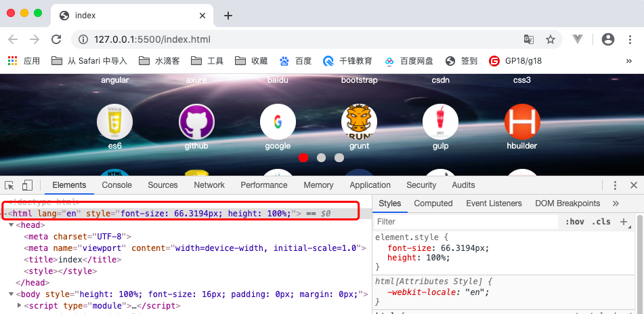Show more bookmarks with the chevron
This screenshot has width=644, height=314.
(x=629, y=61)
